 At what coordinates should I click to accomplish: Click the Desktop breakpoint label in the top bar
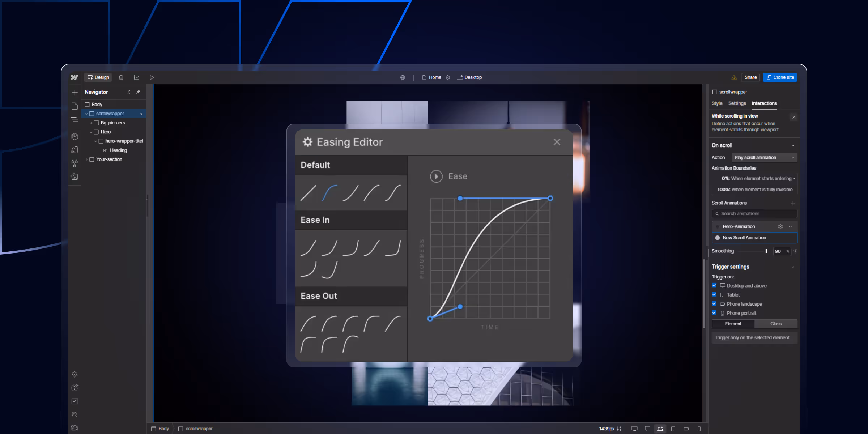point(469,77)
